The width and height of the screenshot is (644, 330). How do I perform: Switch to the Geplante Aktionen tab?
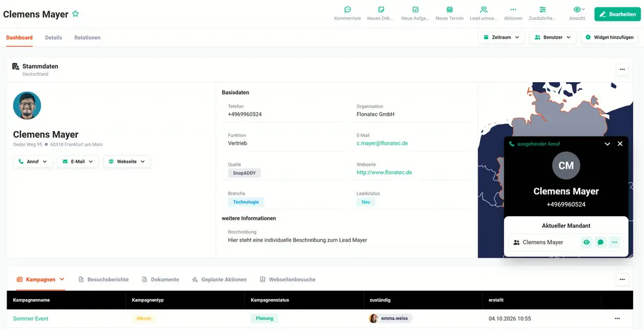pos(219,279)
